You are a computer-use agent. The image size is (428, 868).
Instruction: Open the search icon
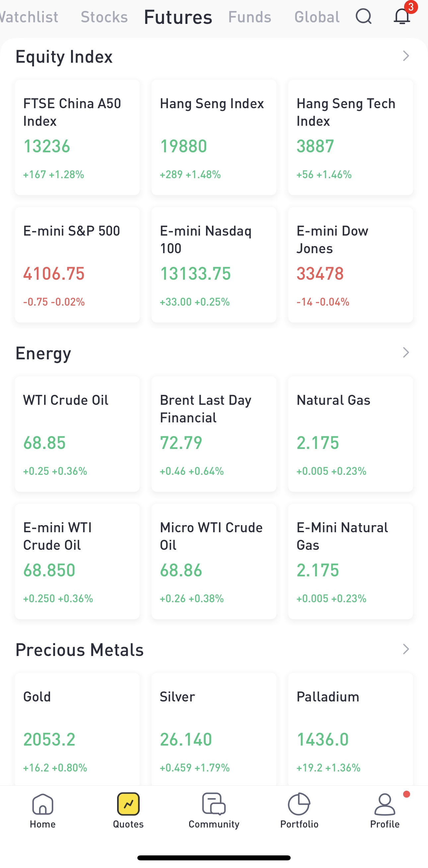click(x=363, y=16)
